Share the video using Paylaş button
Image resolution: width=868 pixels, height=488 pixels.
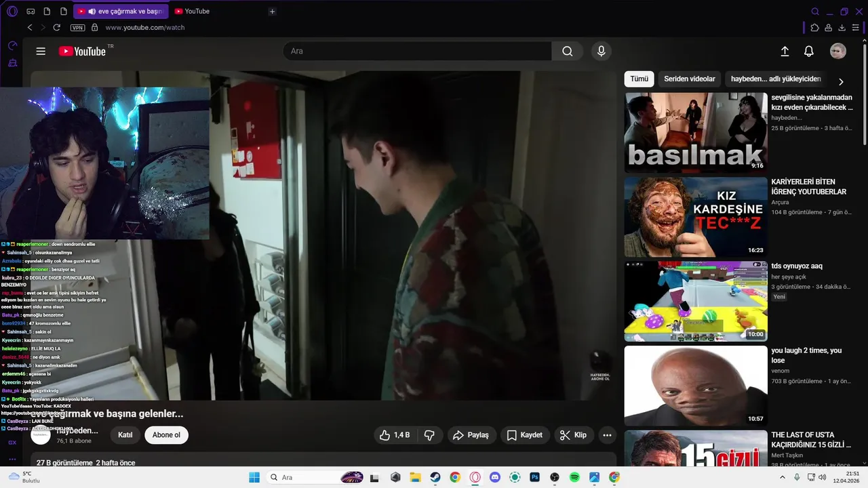click(471, 435)
